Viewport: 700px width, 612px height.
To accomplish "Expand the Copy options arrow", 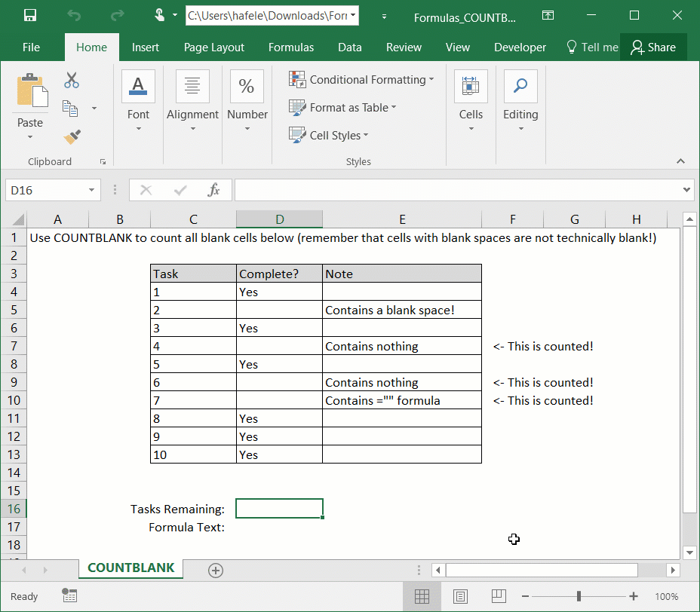I will (x=94, y=109).
